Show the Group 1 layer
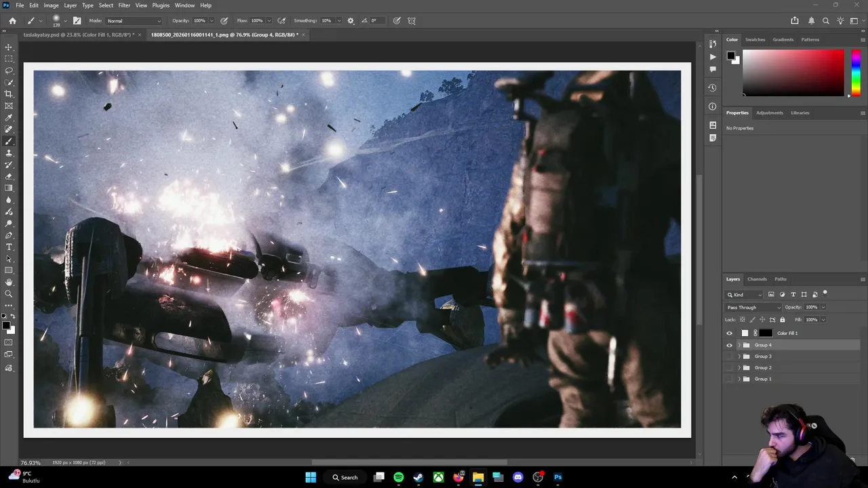Screen dimensions: 868x488 [x=730, y=379]
